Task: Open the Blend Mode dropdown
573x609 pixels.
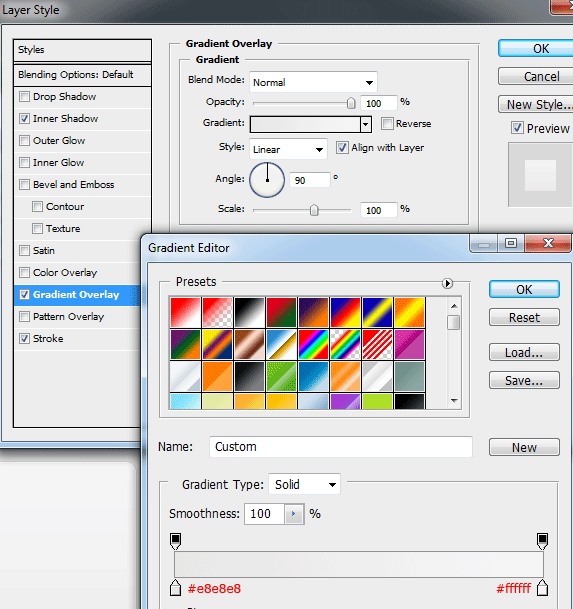Action: pyautogui.click(x=313, y=82)
